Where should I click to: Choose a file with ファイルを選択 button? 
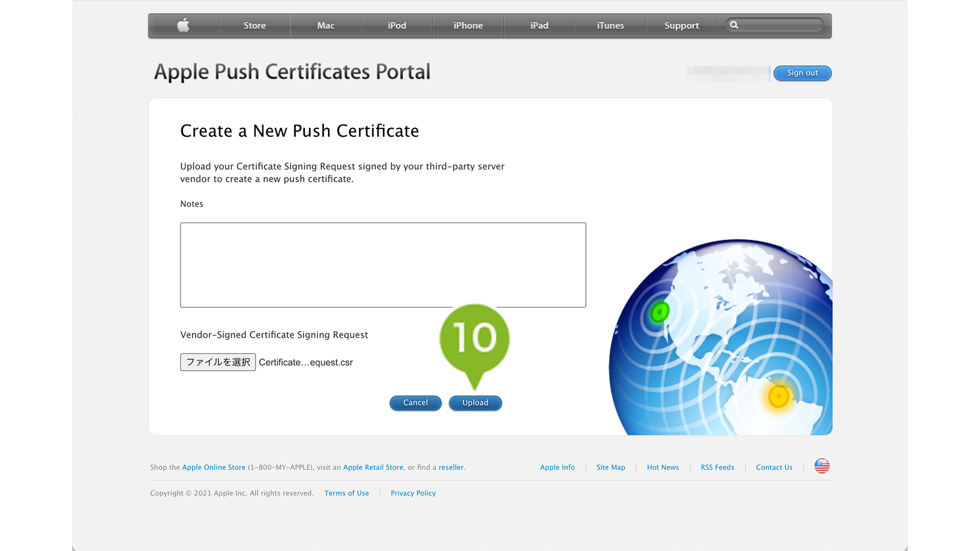coord(218,362)
